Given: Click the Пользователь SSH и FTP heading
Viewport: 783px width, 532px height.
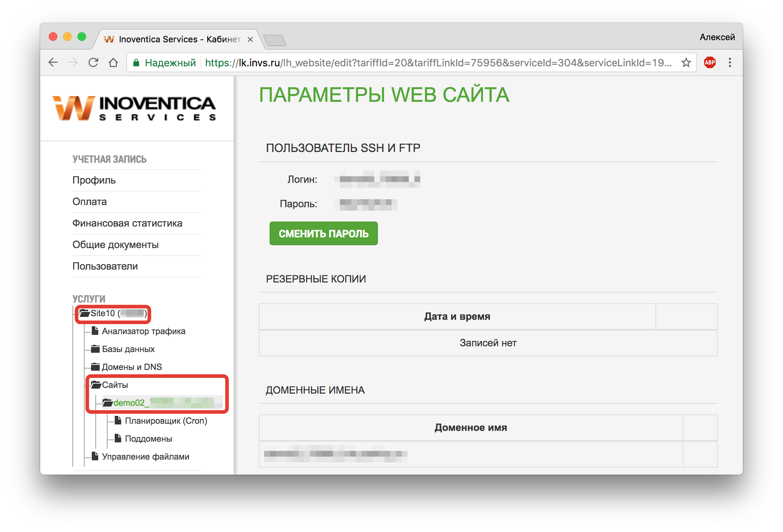Looking at the screenshot, I should coord(343,148).
